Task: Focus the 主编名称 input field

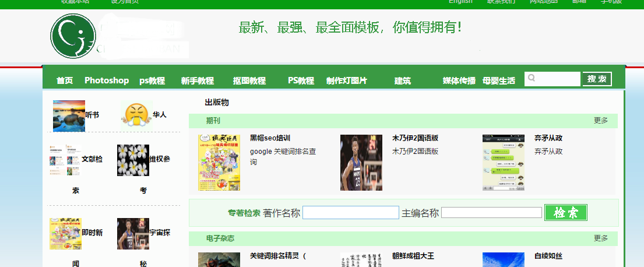Action: point(492,213)
